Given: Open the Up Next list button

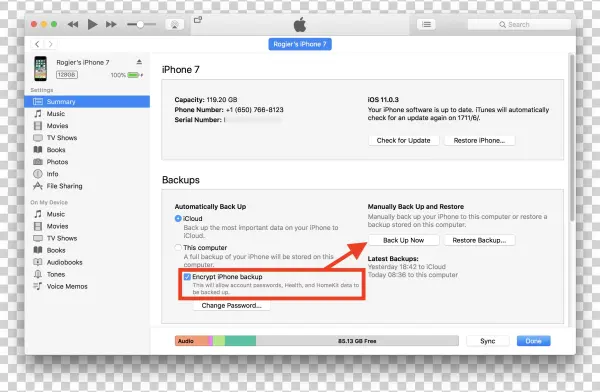Looking at the screenshot, I should click(x=426, y=24).
